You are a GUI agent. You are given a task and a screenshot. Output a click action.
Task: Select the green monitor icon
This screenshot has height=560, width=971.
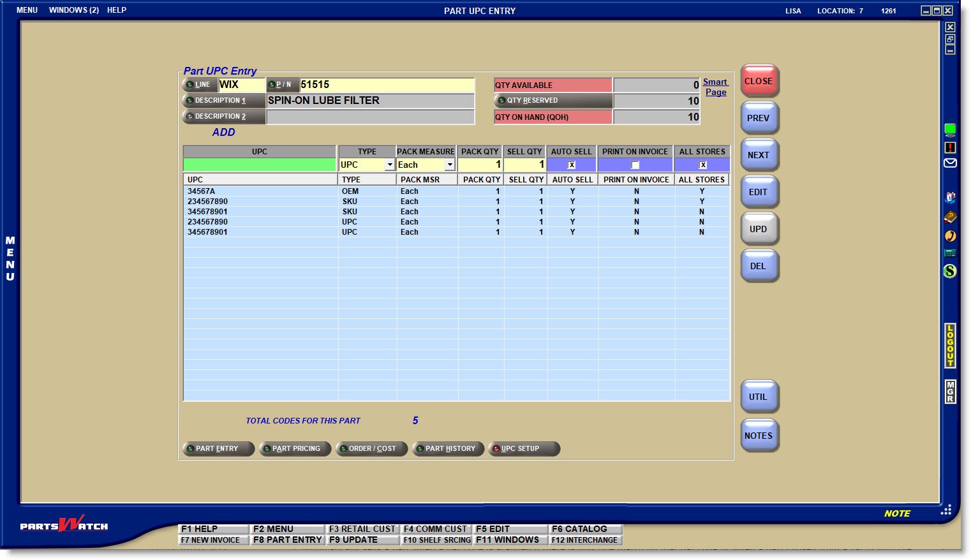pyautogui.click(x=950, y=130)
